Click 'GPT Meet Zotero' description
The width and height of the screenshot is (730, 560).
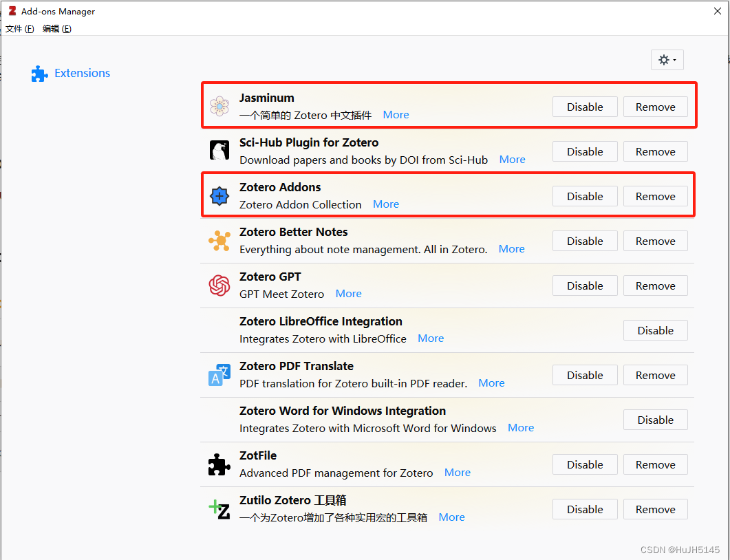[281, 294]
